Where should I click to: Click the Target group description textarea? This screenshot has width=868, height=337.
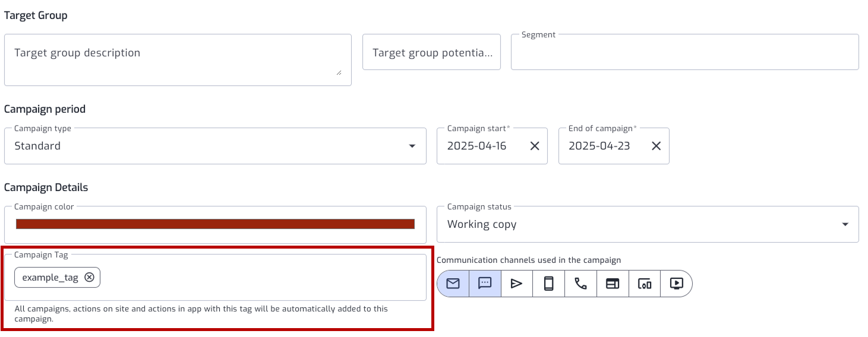[x=178, y=60]
